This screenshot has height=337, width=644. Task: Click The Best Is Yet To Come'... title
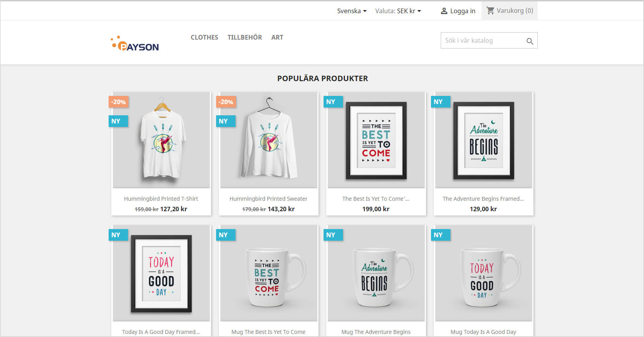click(376, 199)
